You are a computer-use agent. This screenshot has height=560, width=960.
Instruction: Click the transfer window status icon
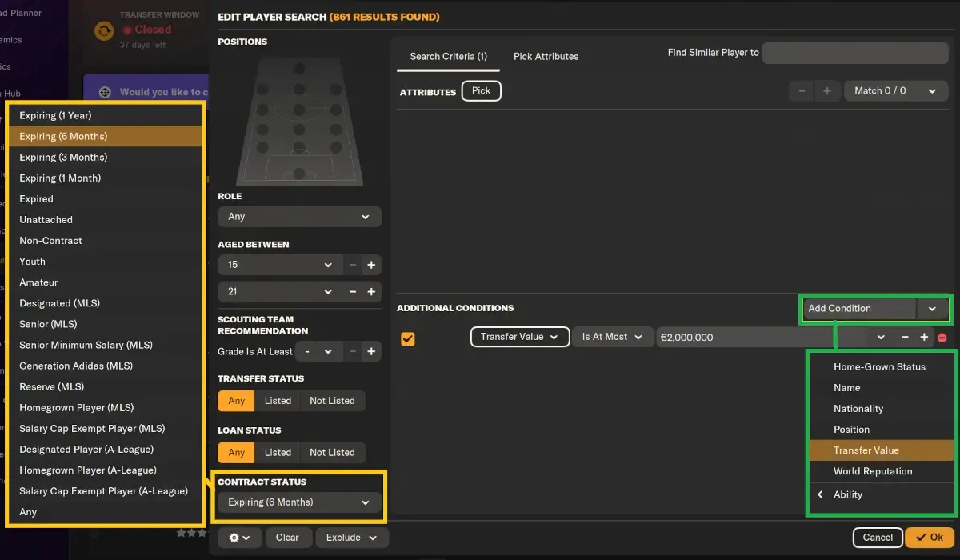(104, 30)
